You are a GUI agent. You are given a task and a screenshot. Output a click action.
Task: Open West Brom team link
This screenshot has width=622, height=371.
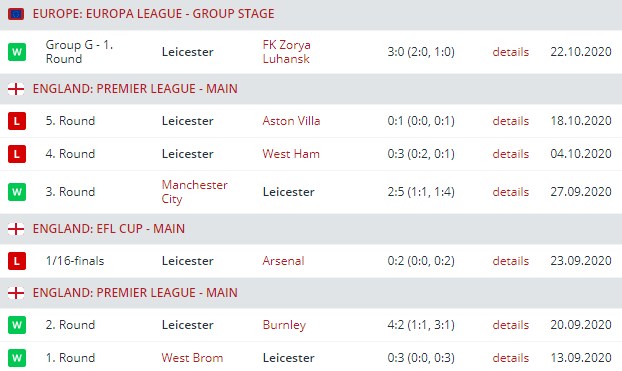(192, 358)
